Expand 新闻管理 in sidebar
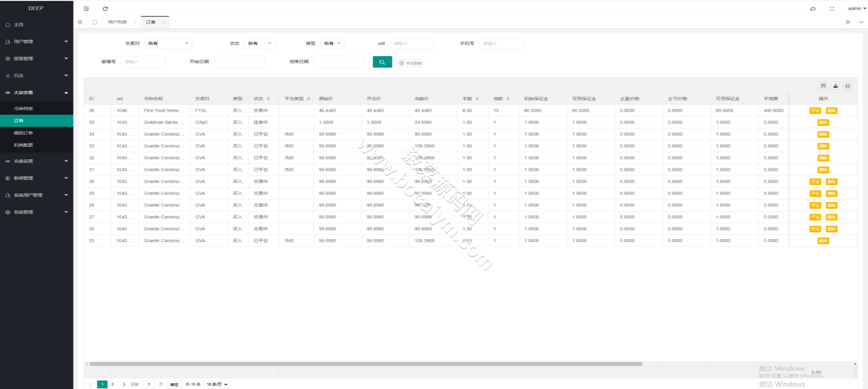Viewport: 868px width, 389px height. 37,178
